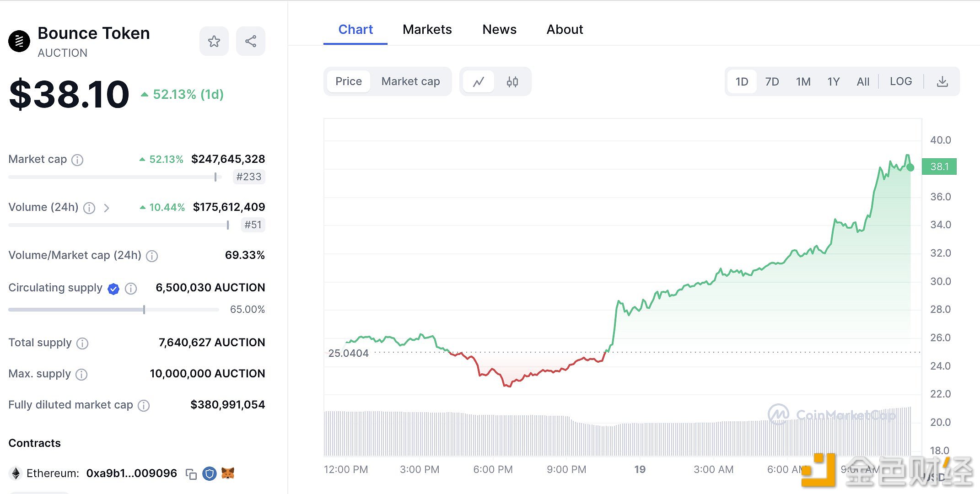Click the 69.33% volume ratio value
The height and width of the screenshot is (494, 980).
pyautogui.click(x=245, y=255)
